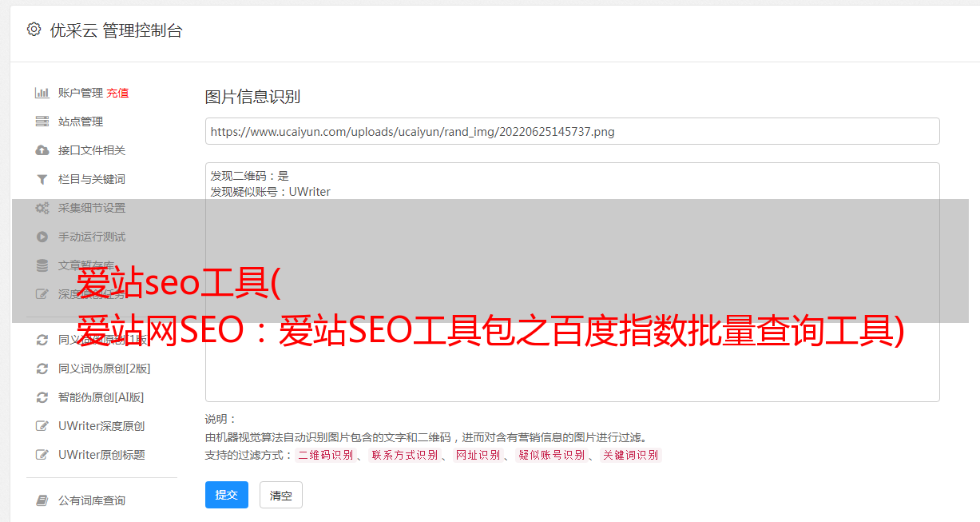The image size is (980, 522).
Task: Click the play circle icon for 手动运行测试
Action: 42,237
